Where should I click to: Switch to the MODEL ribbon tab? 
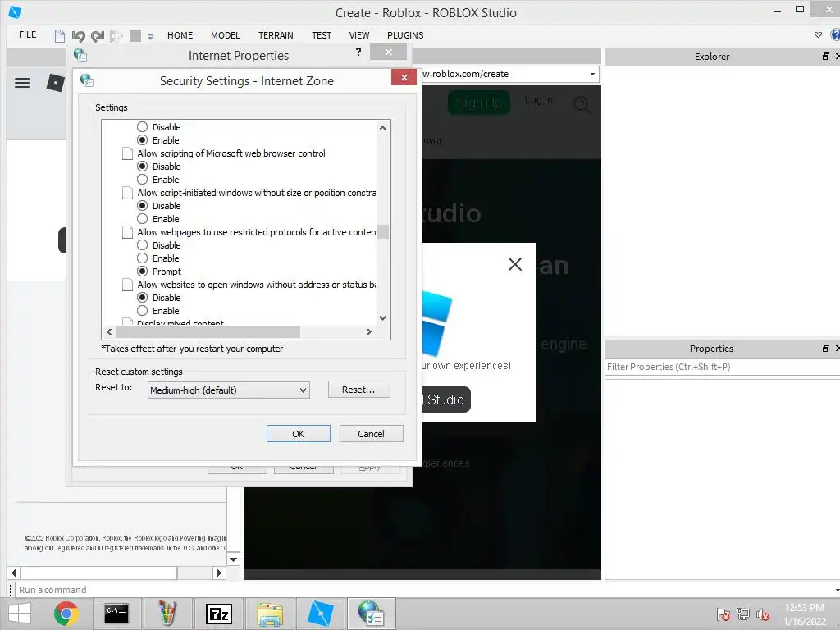pos(225,35)
